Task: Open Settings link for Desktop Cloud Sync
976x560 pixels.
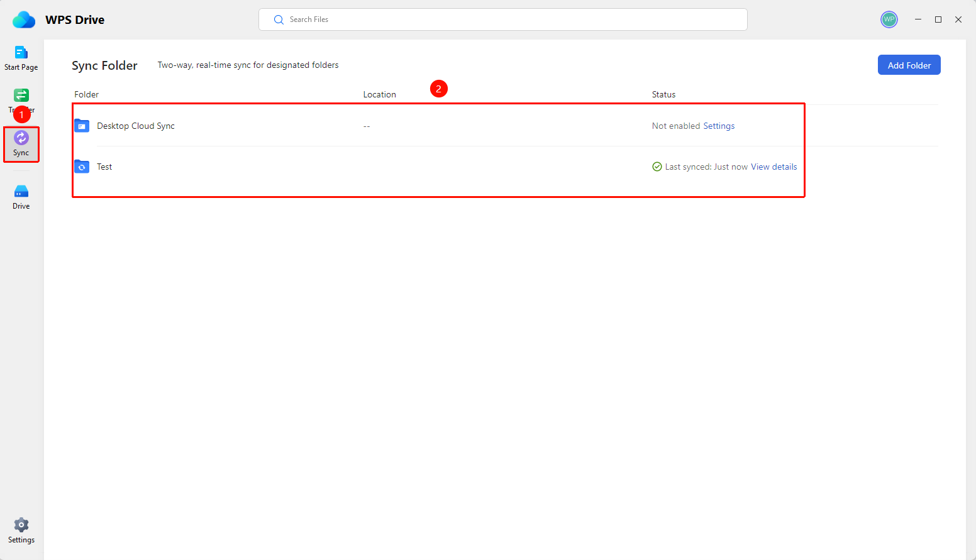Action: [x=719, y=126]
